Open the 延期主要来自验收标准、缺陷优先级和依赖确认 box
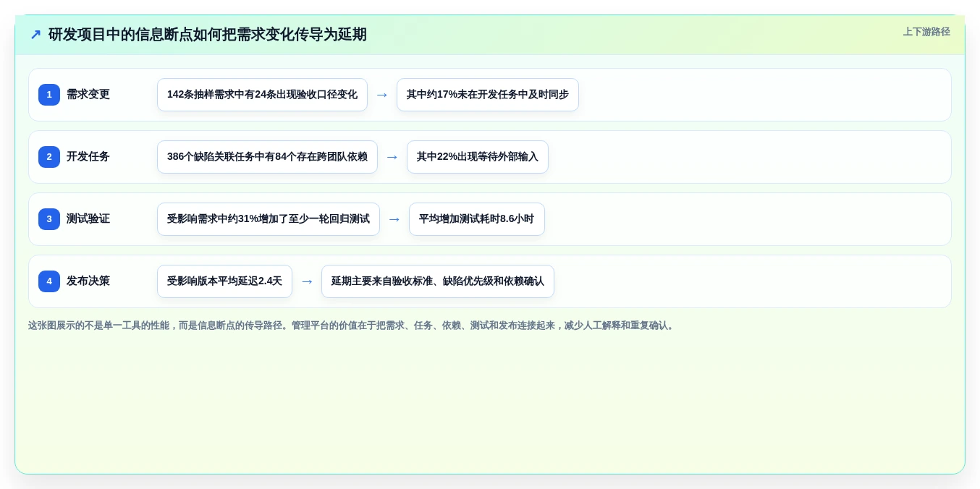This screenshot has height=489, width=980. click(x=438, y=281)
